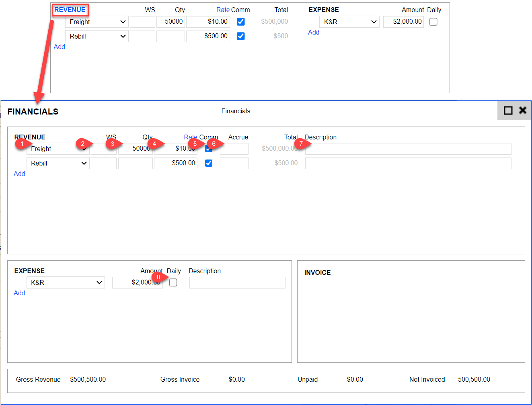This screenshot has height=405, width=532.
Task: Open the Rebill dropdown in Financials revenue
Action: point(58,163)
